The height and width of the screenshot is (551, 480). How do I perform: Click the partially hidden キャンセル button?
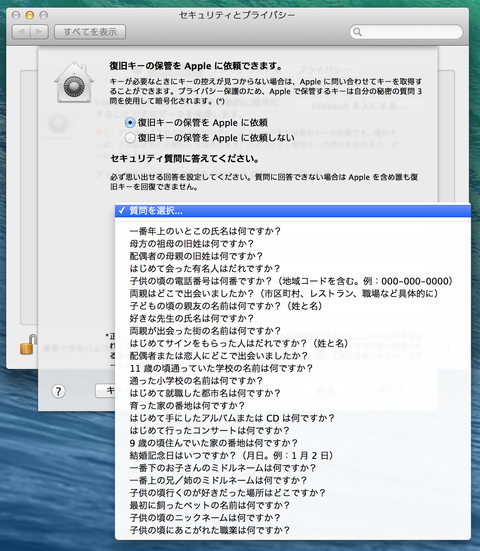pyautogui.click(x=105, y=391)
